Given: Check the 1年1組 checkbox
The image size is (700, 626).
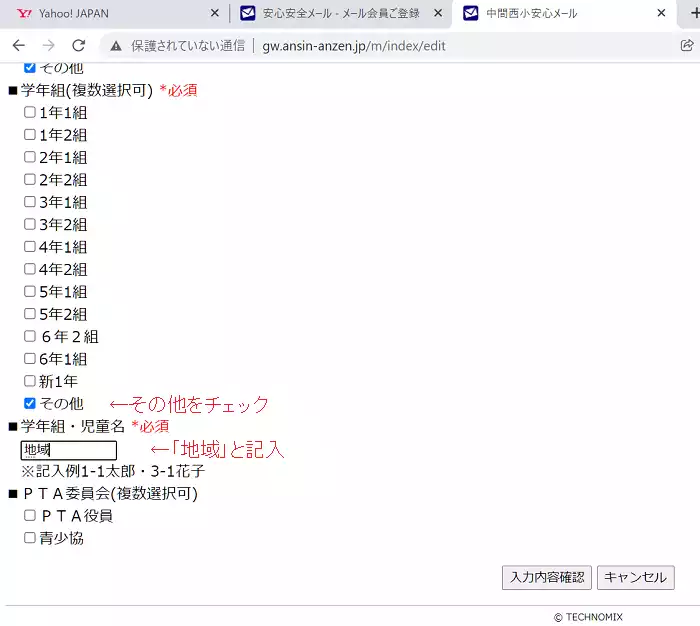Looking at the screenshot, I should tap(30, 112).
